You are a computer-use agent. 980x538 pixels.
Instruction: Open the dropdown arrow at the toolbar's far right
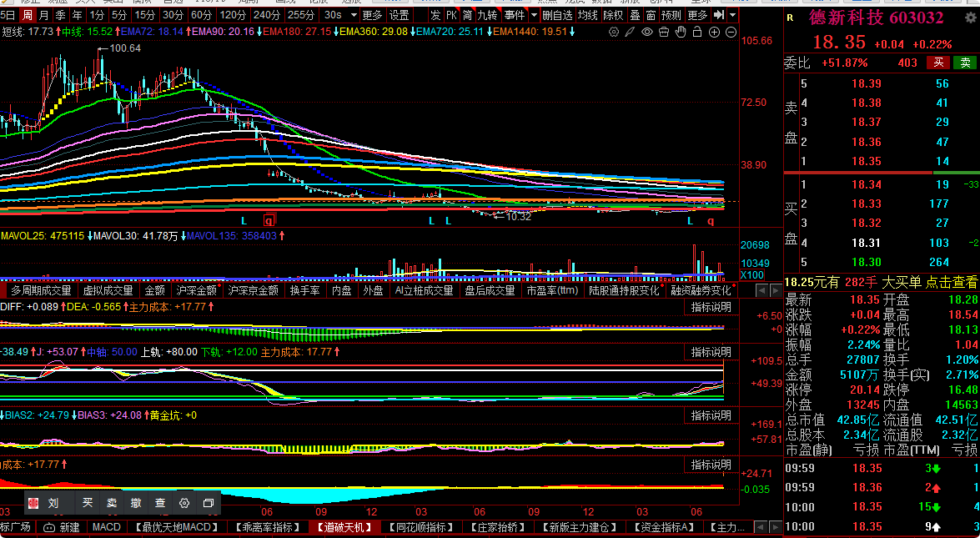pos(732,14)
